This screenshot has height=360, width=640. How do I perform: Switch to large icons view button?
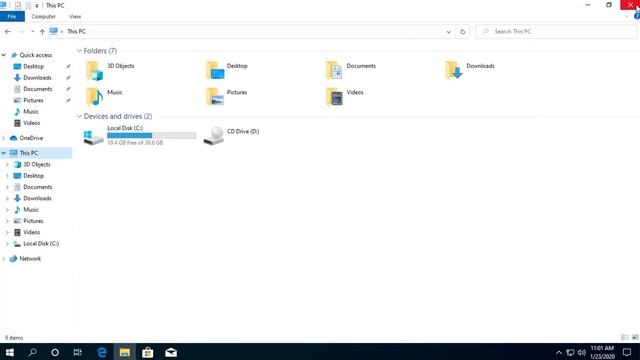point(635,337)
